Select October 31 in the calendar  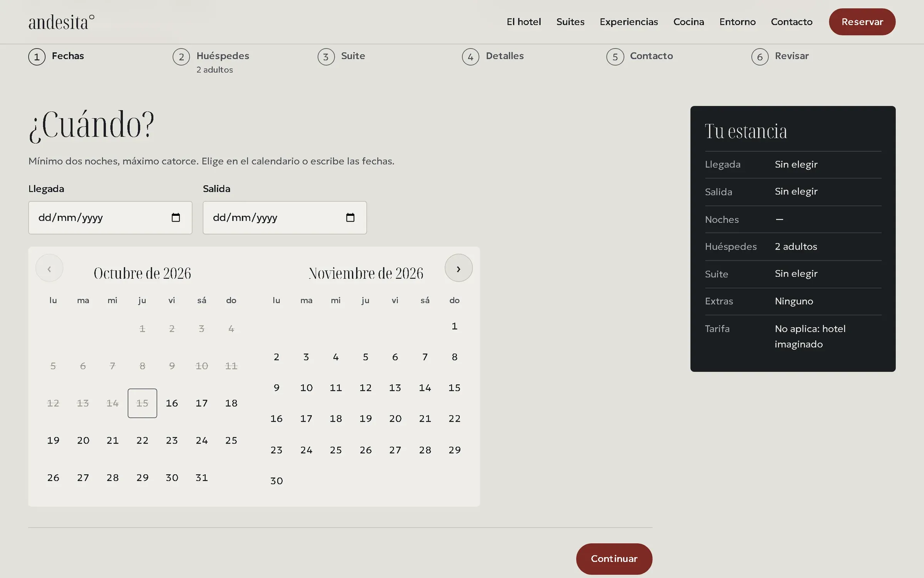tap(201, 478)
